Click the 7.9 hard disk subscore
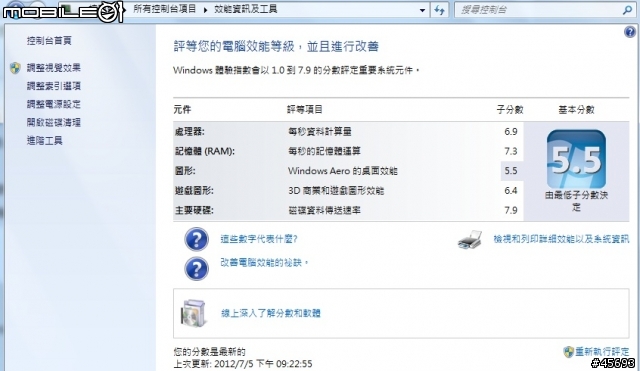This screenshot has height=371, width=640. click(x=511, y=210)
